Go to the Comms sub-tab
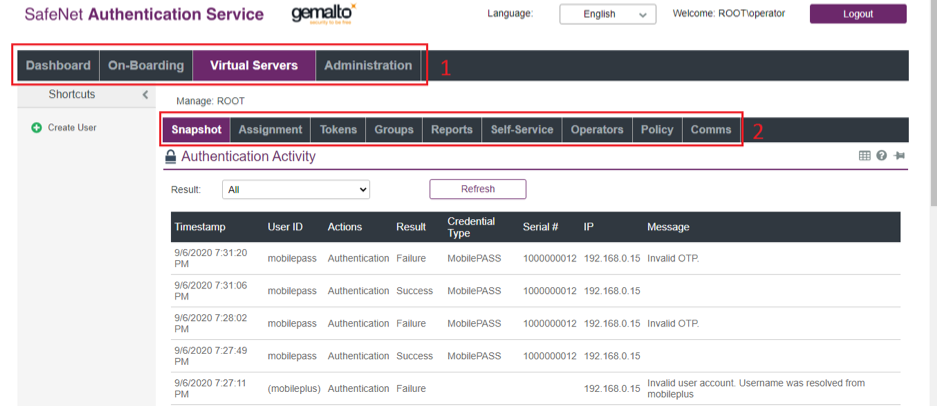This screenshot has height=406, width=937. click(x=711, y=130)
